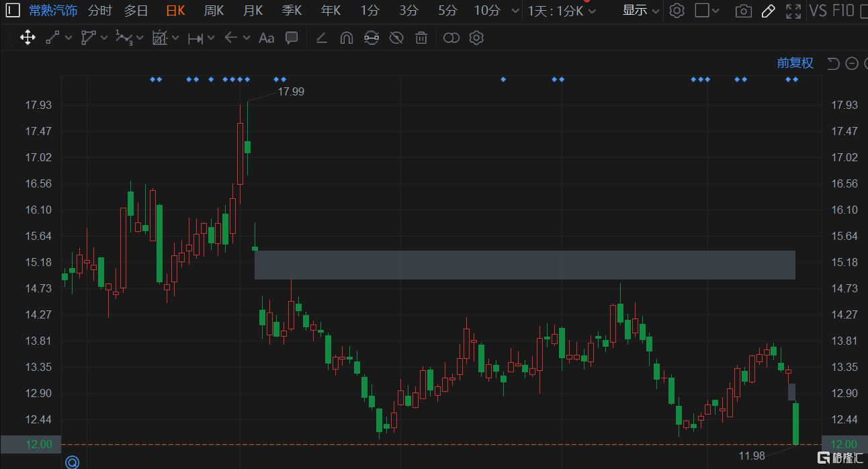The width and height of the screenshot is (868, 469).
Task: Enter fullscreen chart mode
Action: point(793,11)
